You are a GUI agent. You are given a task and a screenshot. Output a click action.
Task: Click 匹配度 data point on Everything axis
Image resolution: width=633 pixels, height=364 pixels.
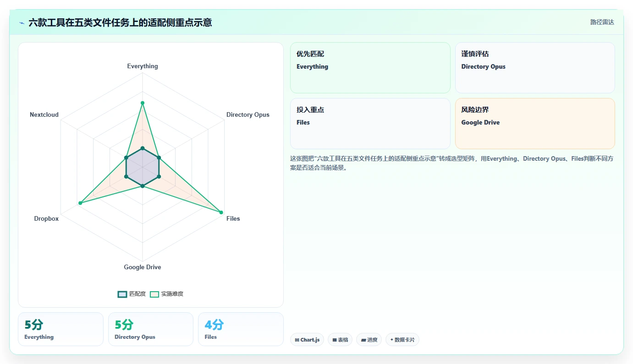click(143, 148)
